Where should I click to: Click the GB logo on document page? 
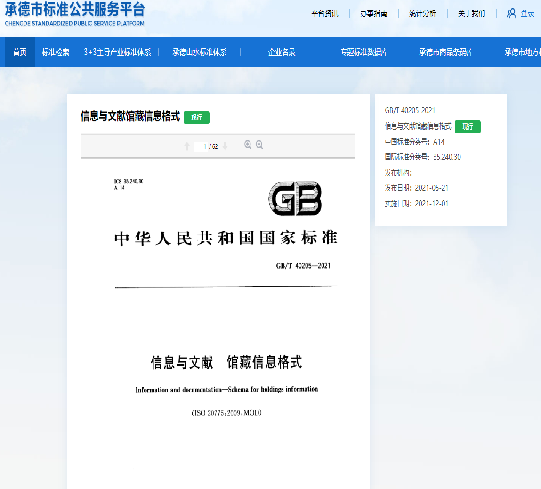click(x=295, y=198)
